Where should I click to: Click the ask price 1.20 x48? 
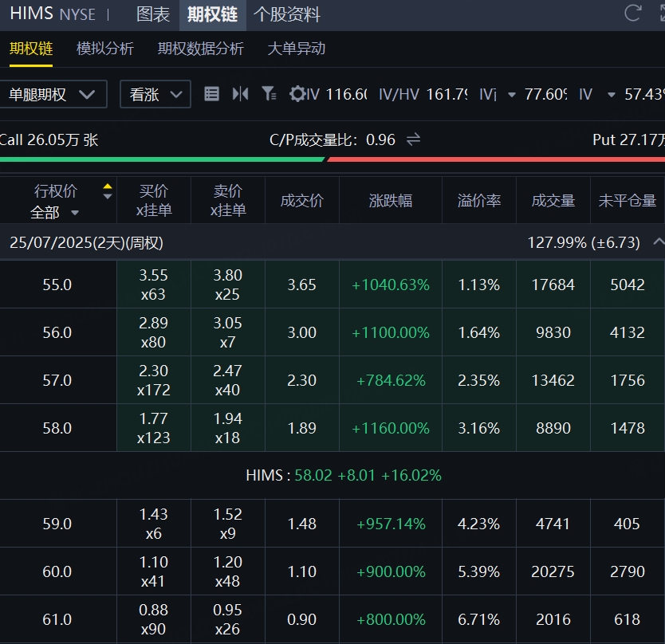click(228, 571)
